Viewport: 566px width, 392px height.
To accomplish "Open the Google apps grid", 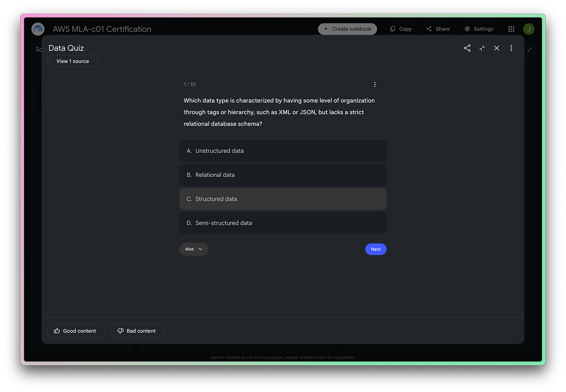I will [x=511, y=29].
